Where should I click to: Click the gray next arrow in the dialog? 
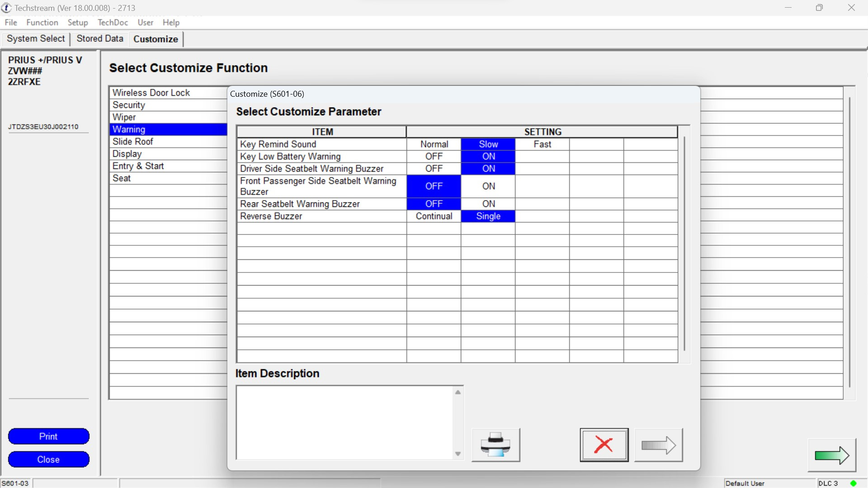click(658, 445)
